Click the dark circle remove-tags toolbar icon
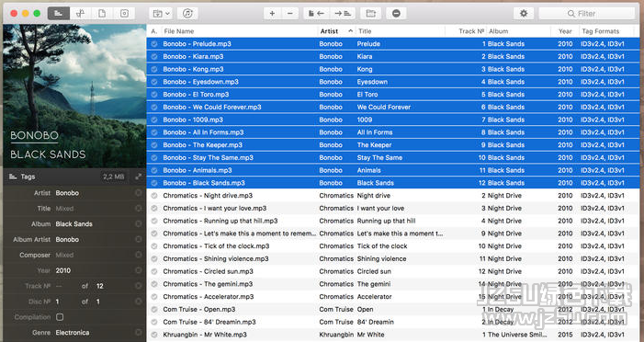 click(396, 14)
